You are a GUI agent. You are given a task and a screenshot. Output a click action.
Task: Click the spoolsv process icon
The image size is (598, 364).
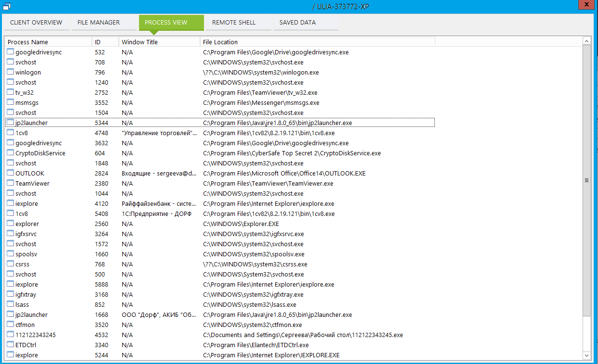click(11, 254)
